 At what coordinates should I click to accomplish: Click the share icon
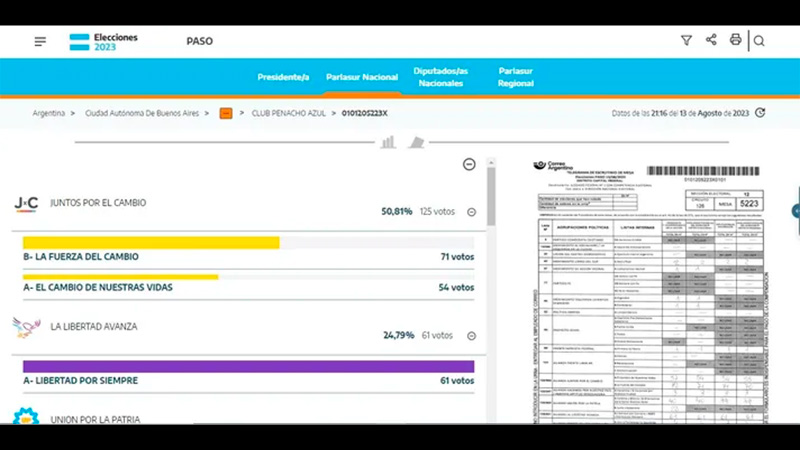[711, 40]
